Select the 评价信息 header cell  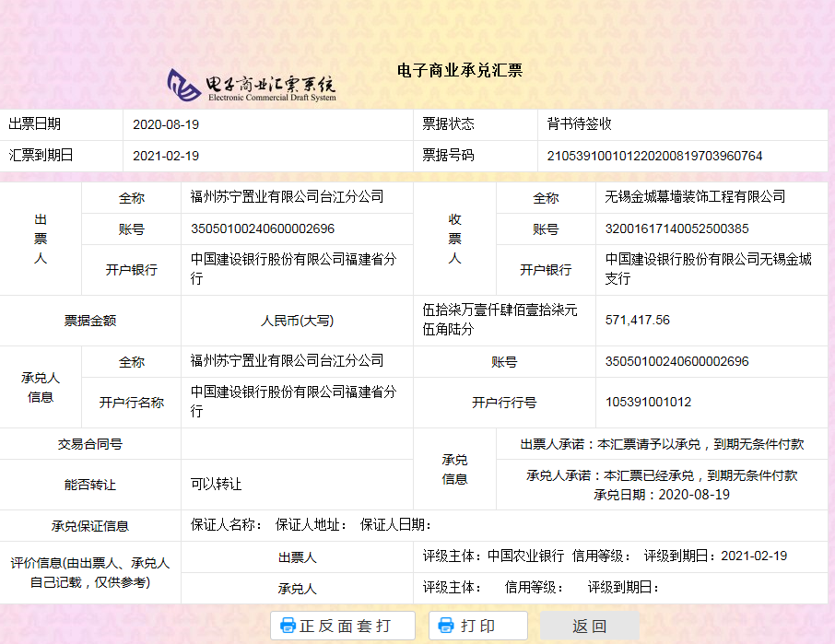(x=90, y=573)
